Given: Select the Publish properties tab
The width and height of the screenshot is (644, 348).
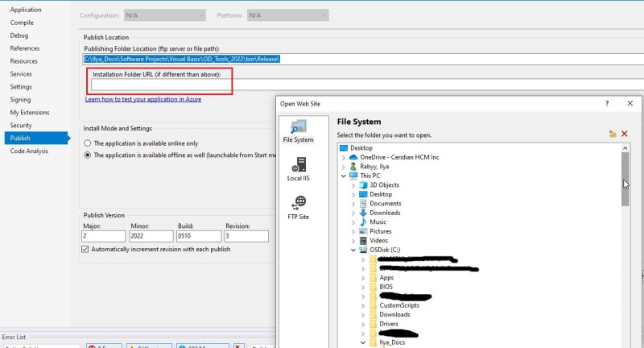Looking at the screenshot, I should click(x=37, y=138).
